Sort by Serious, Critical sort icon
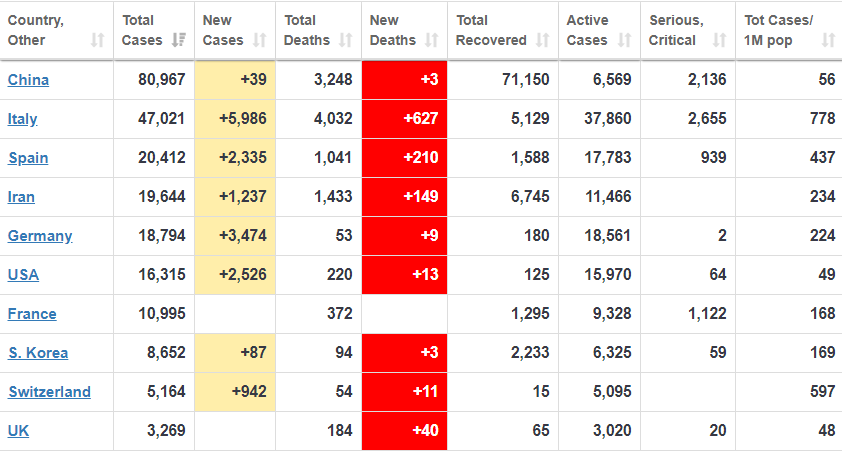 (719, 40)
